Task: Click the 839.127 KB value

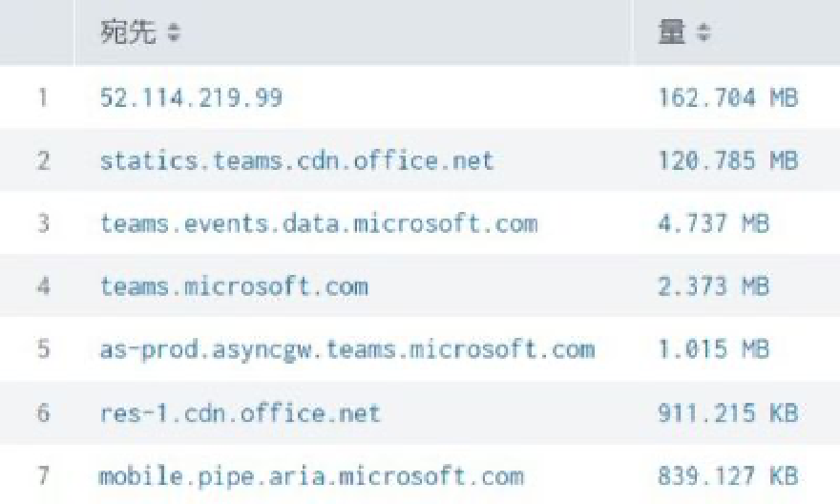Action: click(x=727, y=475)
